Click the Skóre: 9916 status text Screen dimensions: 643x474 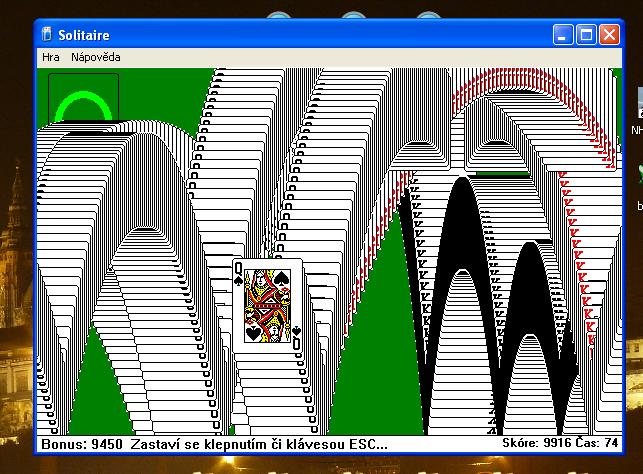pos(537,443)
